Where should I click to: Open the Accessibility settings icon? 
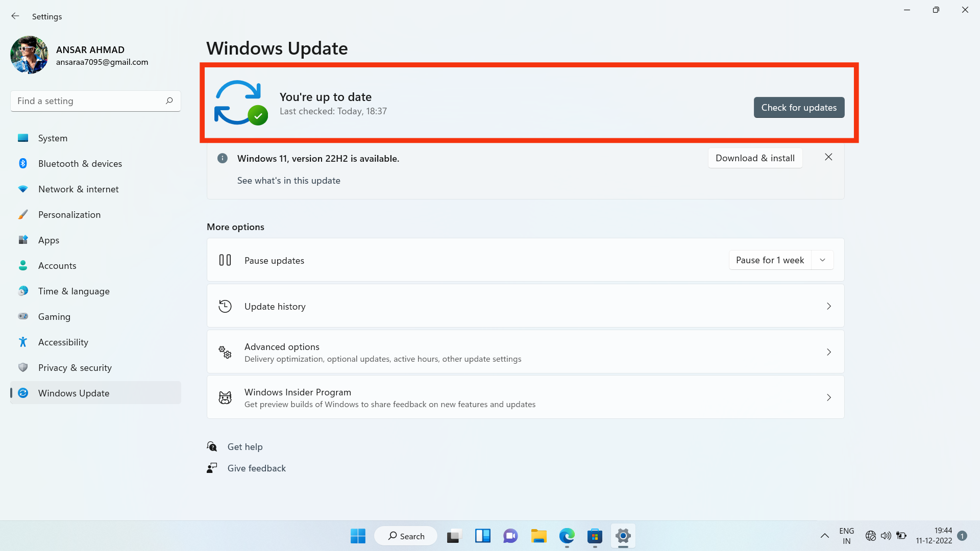pyautogui.click(x=23, y=342)
